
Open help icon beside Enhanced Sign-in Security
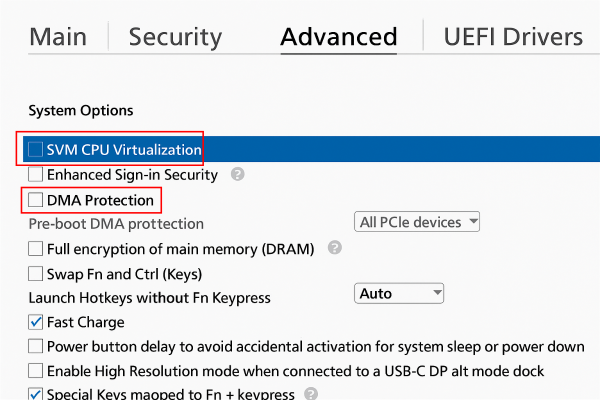point(237,174)
